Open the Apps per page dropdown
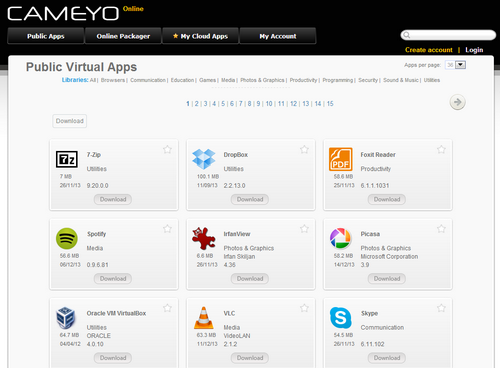Viewport: 500px width, 368px height. click(455, 65)
